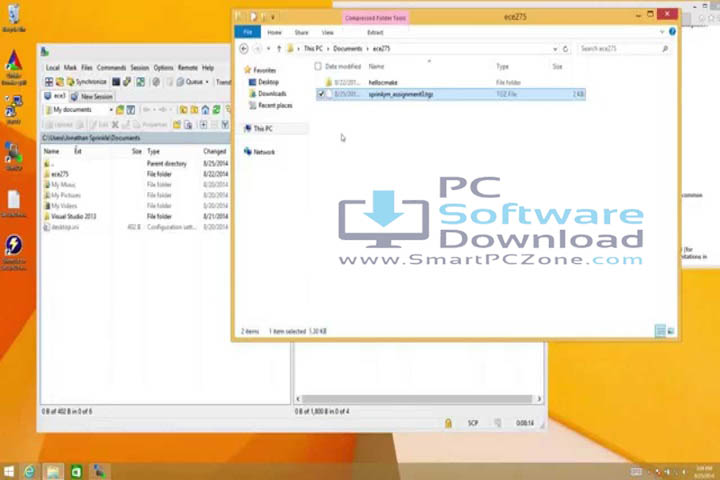The height and width of the screenshot is (480, 720).
Task: Open the Remote menu in WinSCP
Action: 188,68
